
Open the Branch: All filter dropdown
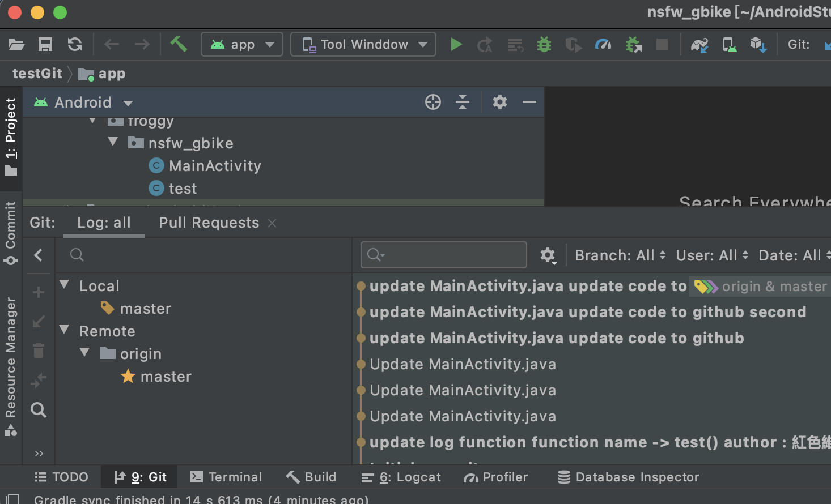tap(618, 255)
